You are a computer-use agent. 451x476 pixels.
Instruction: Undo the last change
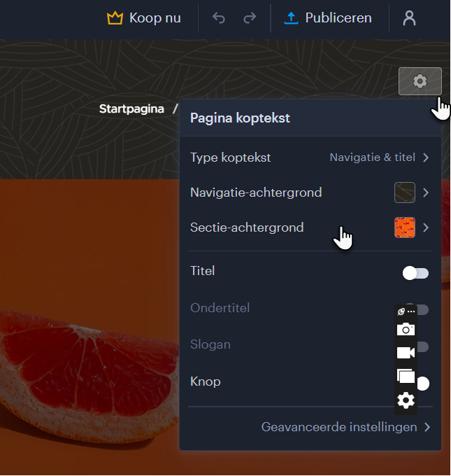coord(219,18)
